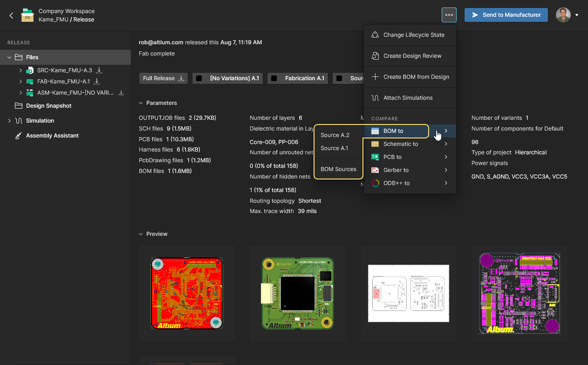Viewport: 588px width, 365px height.
Task: Select the Files folder item
Action: click(x=65, y=57)
